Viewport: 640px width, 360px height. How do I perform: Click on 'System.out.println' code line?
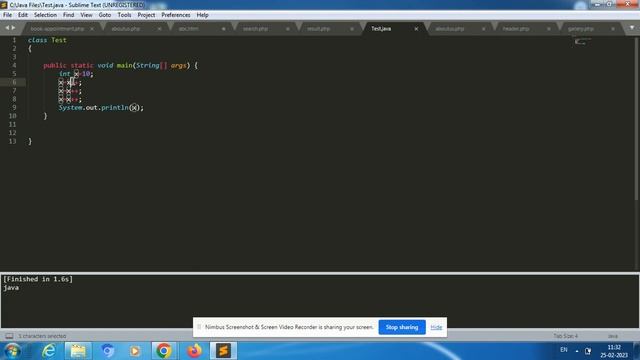101,108
